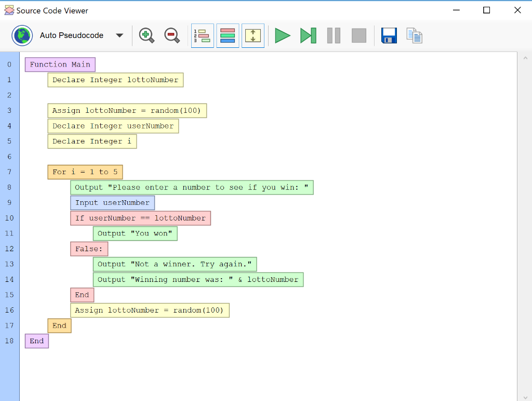Save source code with floppy disk icon
532x401 pixels.
click(389, 35)
